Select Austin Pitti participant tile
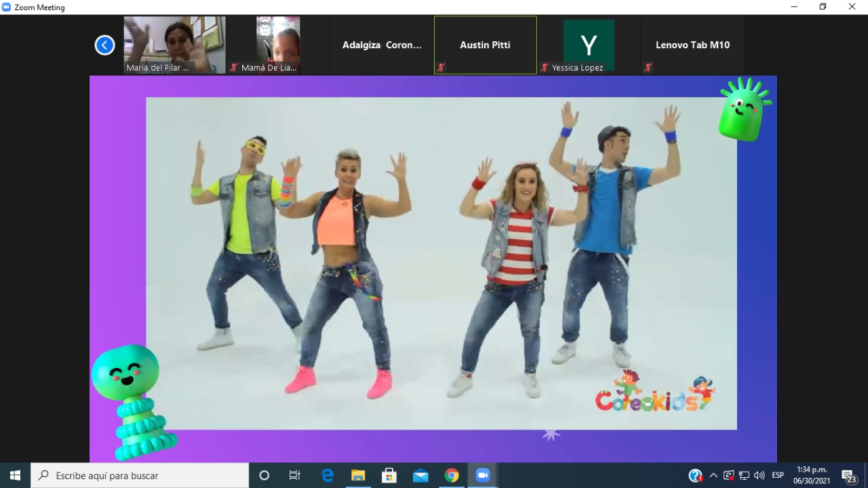The width and height of the screenshot is (868, 488). click(486, 45)
